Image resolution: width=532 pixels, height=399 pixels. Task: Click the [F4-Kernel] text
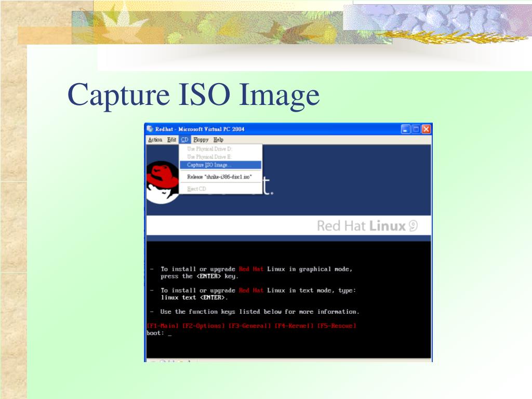coord(294,326)
